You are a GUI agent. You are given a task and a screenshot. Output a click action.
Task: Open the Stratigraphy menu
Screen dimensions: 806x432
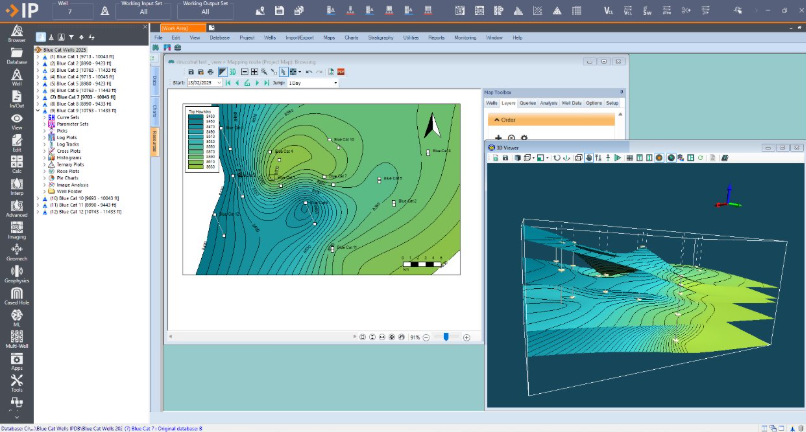[381, 37]
